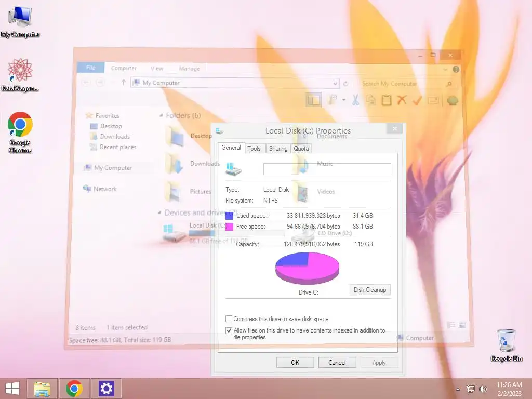This screenshot has width=532, height=399.
Task: Toggle navigation pane icon in Explorer toolbar
Action: point(313,100)
